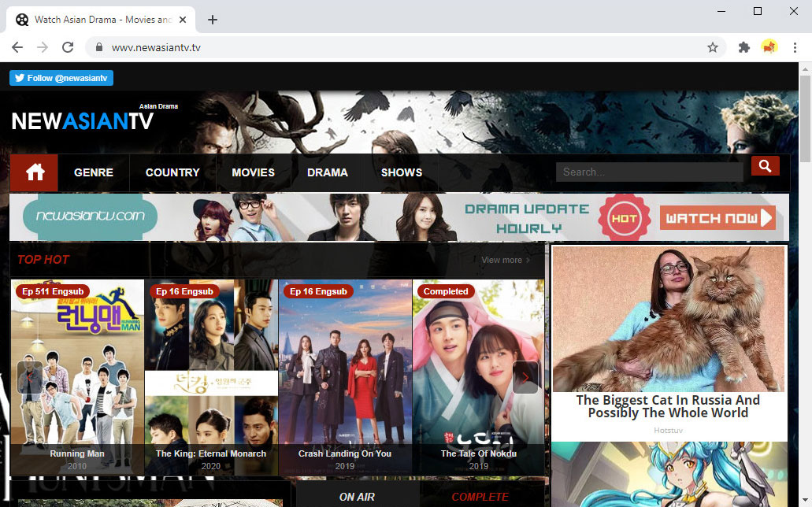The width and height of the screenshot is (812, 507).
Task: Select the Watch Asian Drama tab
Action: 101,20
